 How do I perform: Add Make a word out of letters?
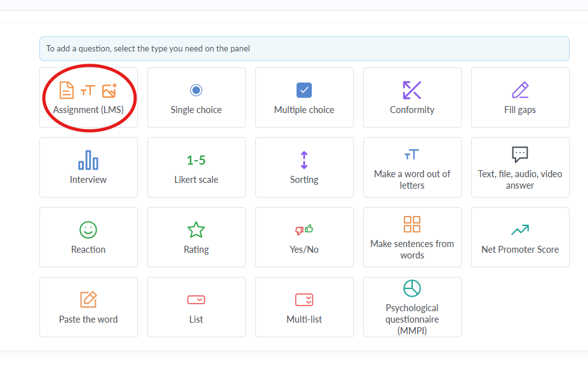coord(412,168)
